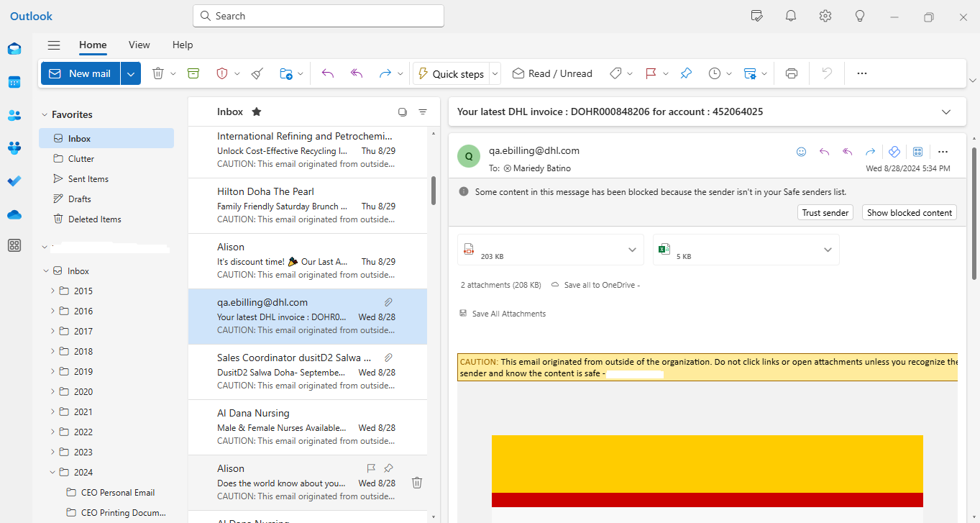This screenshot has height=523, width=980.
Task: Open the message More actions ellipsis
Action: [x=943, y=152]
